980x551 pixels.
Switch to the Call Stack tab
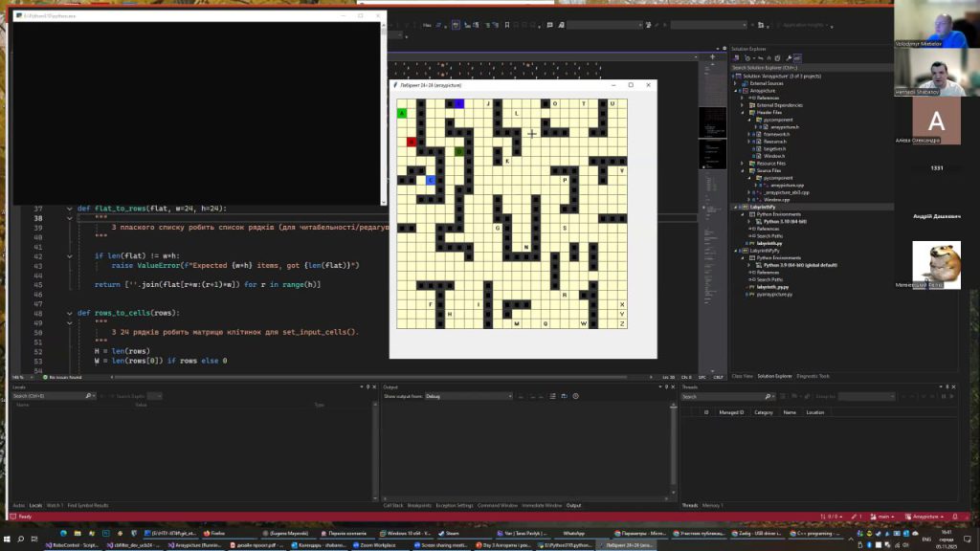coord(393,505)
